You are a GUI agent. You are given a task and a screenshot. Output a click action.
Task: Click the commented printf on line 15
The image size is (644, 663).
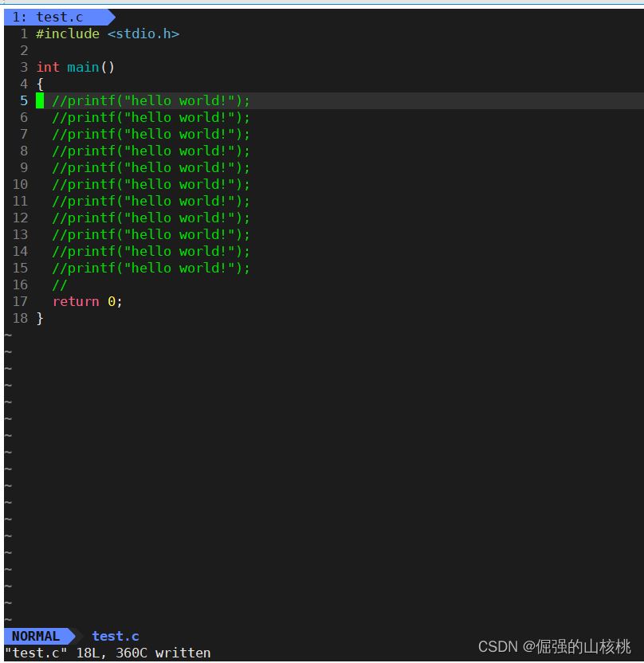point(151,268)
